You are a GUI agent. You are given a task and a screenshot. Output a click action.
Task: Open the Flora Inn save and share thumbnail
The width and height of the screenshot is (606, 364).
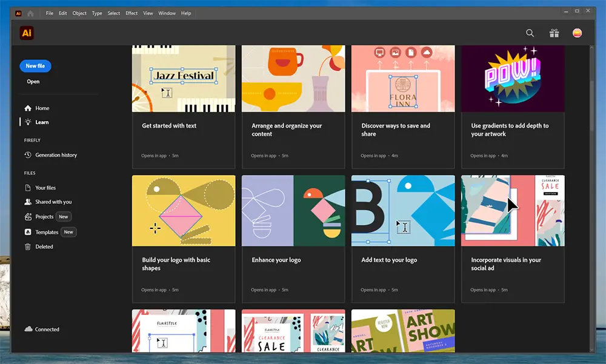(403, 79)
